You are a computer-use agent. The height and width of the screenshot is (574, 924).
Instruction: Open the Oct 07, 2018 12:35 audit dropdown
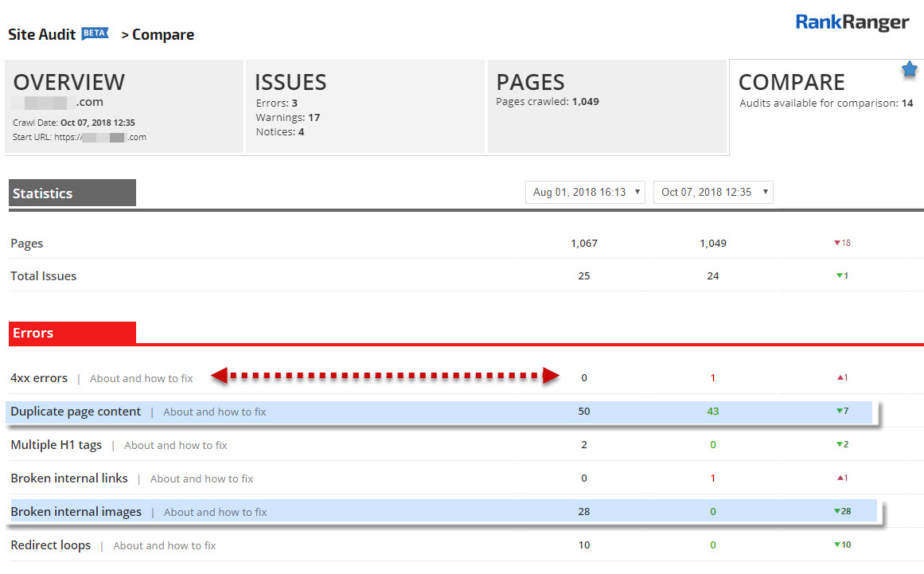click(x=713, y=193)
